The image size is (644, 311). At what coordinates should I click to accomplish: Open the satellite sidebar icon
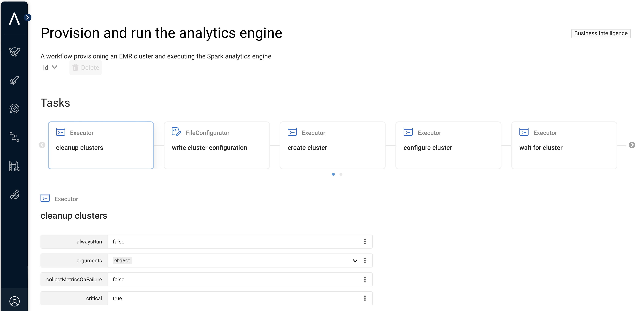coord(14,194)
